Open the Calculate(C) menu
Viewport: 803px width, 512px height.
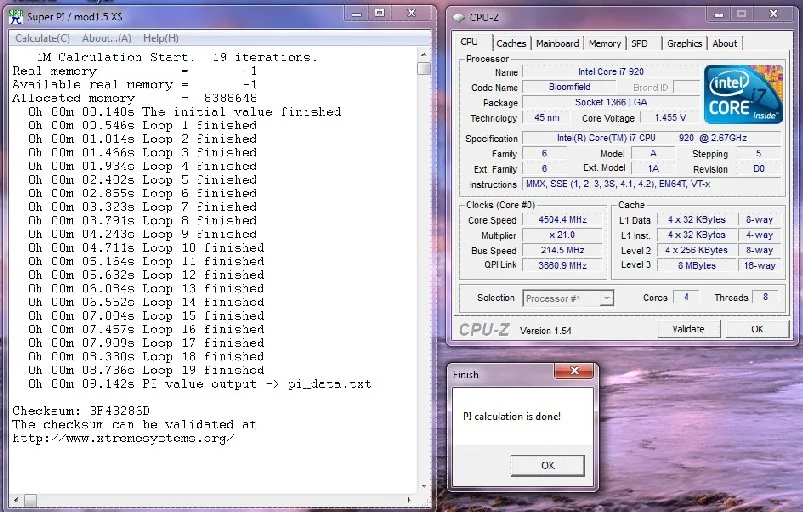point(40,38)
